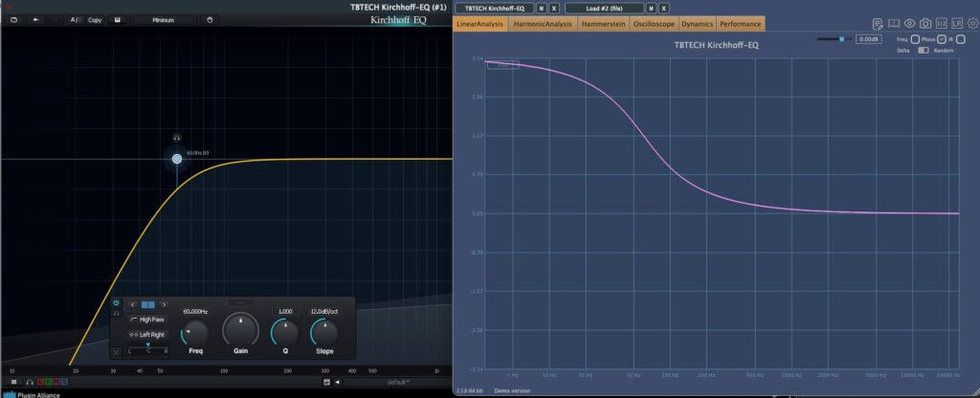Open the notes edit icon in analyzer
Screen dimensions: 980x398
878,24
